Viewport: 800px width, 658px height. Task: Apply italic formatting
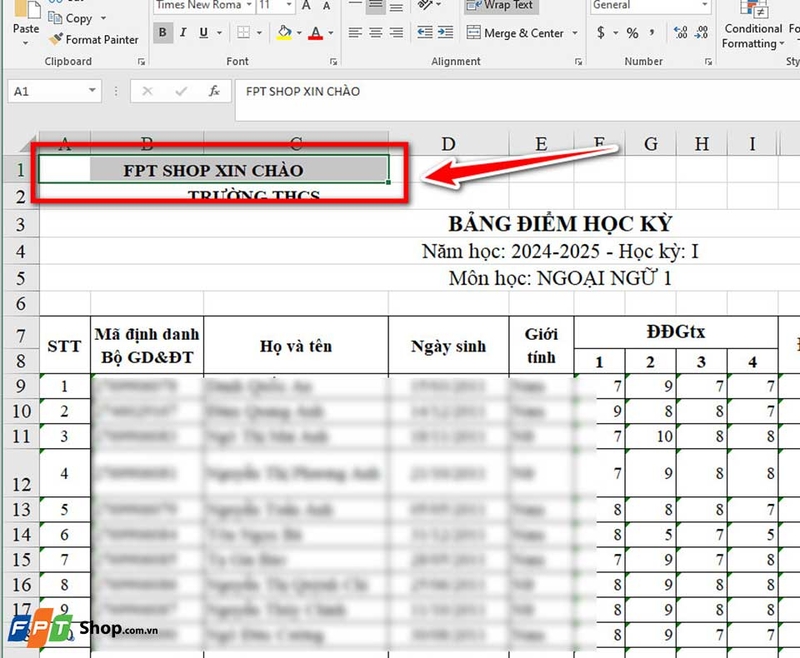pos(182,32)
